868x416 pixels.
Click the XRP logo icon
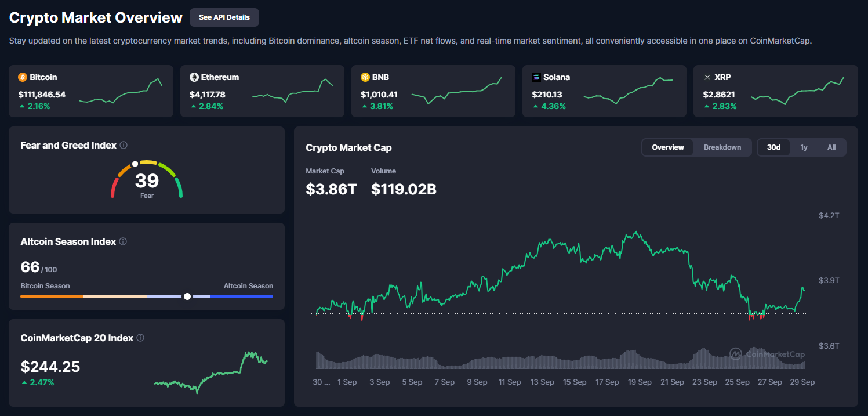pyautogui.click(x=707, y=77)
